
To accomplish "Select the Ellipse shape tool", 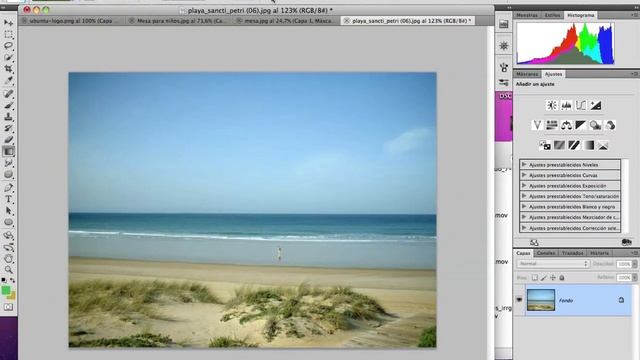I will 9,222.
